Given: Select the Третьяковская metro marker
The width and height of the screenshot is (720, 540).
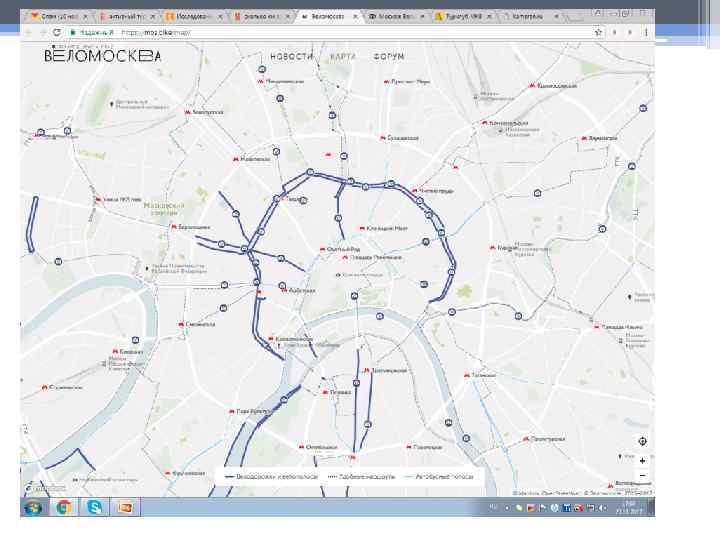Looking at the screenshot, I should 366,370.
